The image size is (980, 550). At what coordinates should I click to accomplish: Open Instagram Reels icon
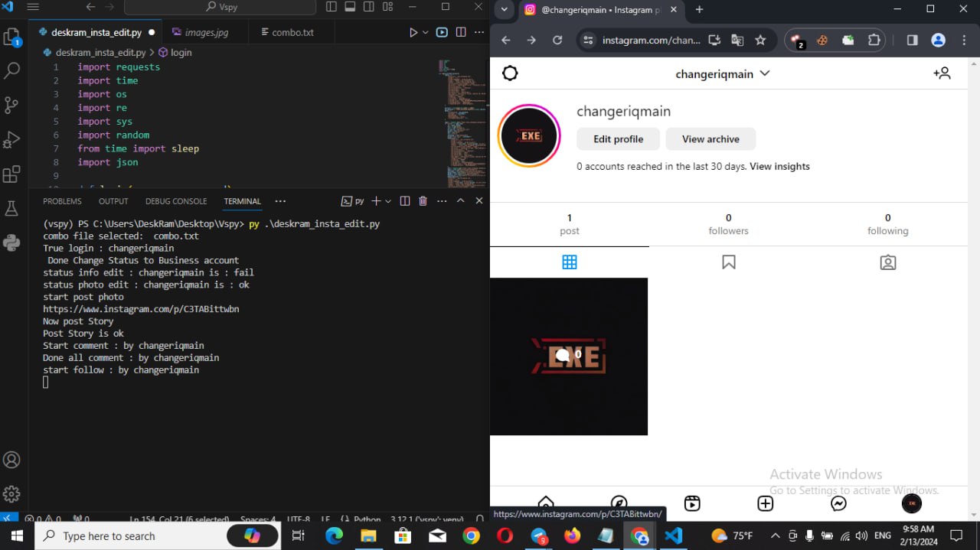click(x=692, y=503)
